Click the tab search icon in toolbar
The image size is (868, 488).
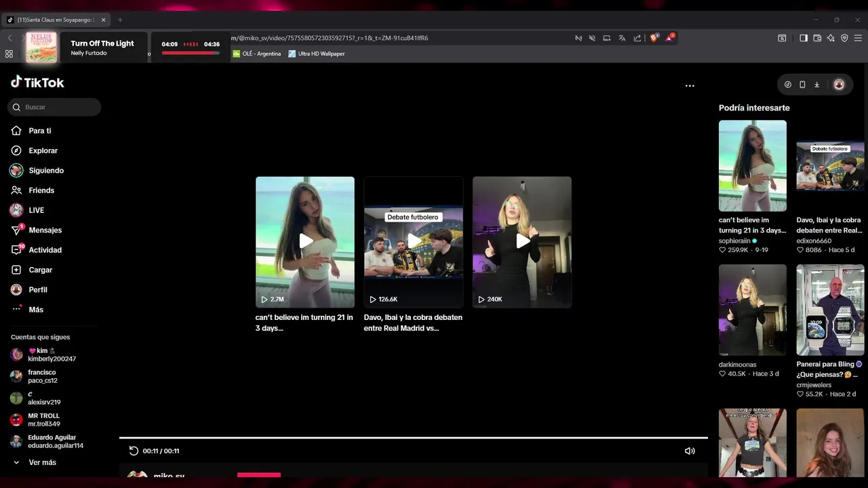coord(782,38)
